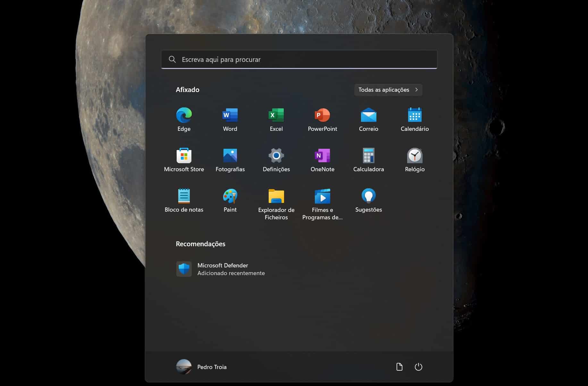588x386 pixels.
Task: Open the Correio mail app
Action: click(368, 115)
